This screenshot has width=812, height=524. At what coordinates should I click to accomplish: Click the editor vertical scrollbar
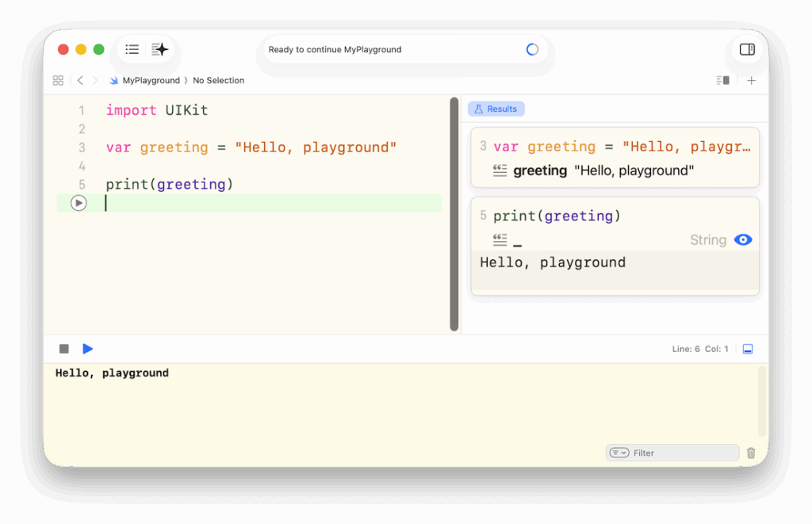pyautogui.click(x=454, y=214)
